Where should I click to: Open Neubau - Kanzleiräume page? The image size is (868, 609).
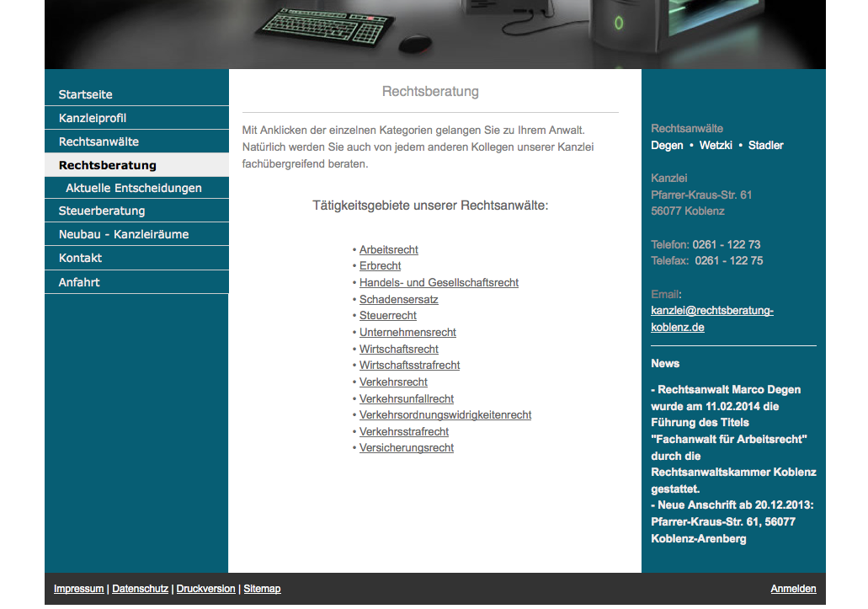point(136,234)
